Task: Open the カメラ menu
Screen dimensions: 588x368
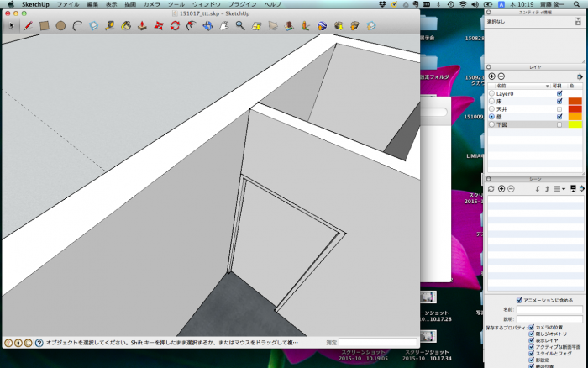Action: point(151,4)
